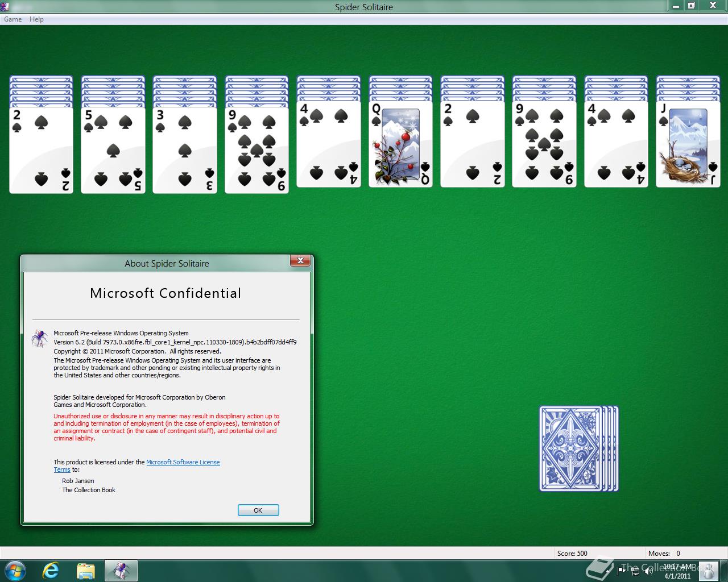Select the 2 of spades in seventh column
Image resolution: width=728 pixels, height=582 pixels.
pyautogui.click(x=473, y=144)
